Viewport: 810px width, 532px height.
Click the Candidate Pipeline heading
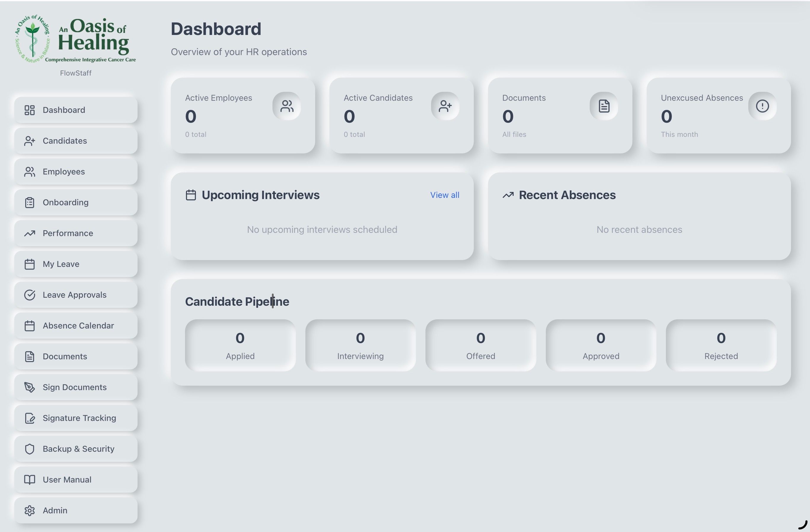[x=237, y=302]
